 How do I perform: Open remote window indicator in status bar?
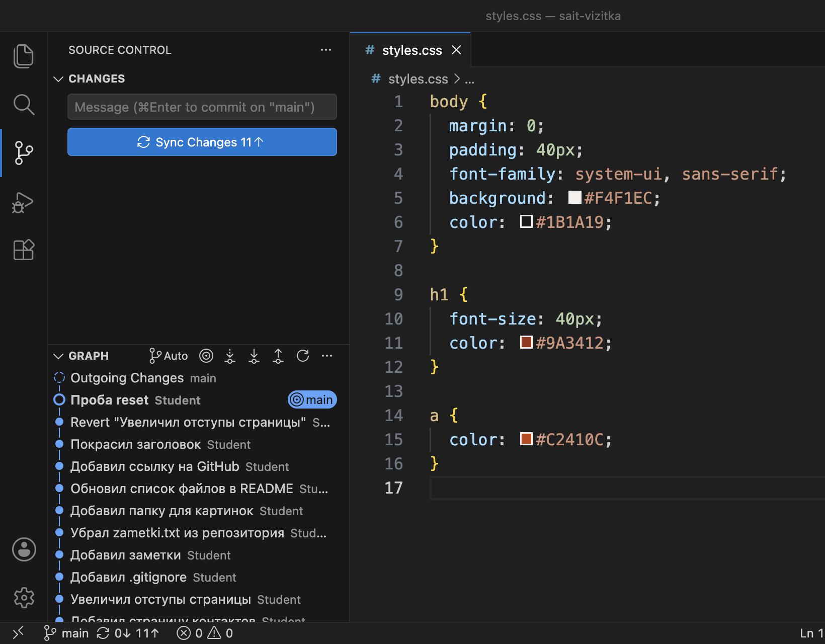coord(18,633)
